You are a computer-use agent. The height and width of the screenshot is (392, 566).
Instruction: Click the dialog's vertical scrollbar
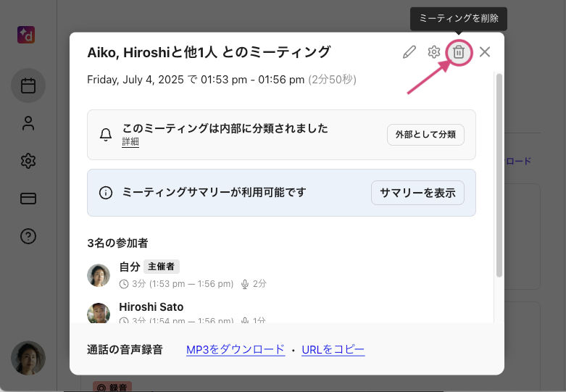coord(499,174)
